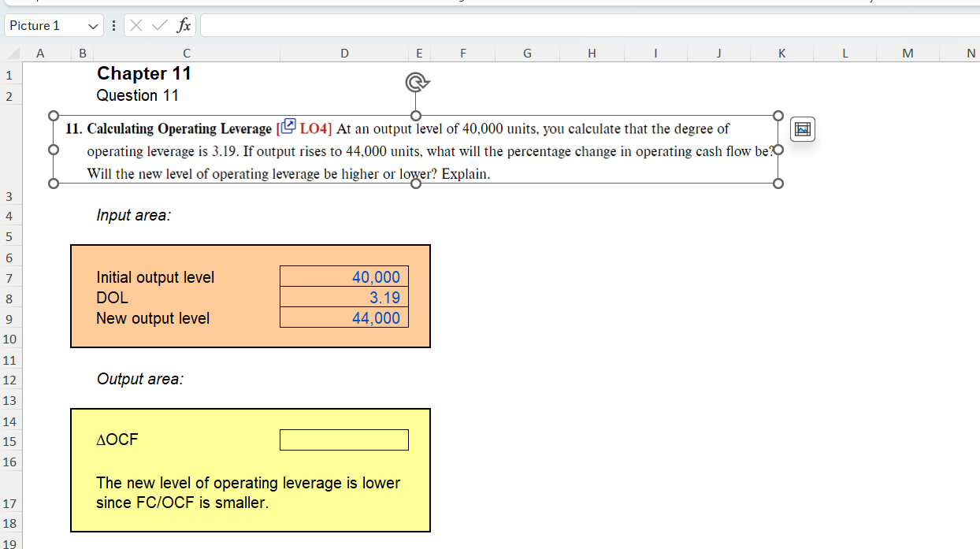This screenshot has width=980, height=549.
Task: Select column header A
Action: [x=40, y=53]
